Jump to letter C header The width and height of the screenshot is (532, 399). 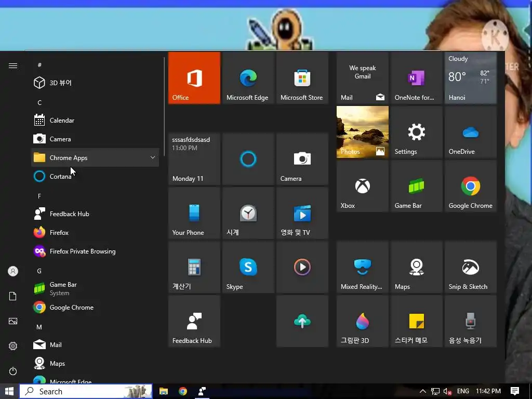pyautogui.click(x=39, y=102)
